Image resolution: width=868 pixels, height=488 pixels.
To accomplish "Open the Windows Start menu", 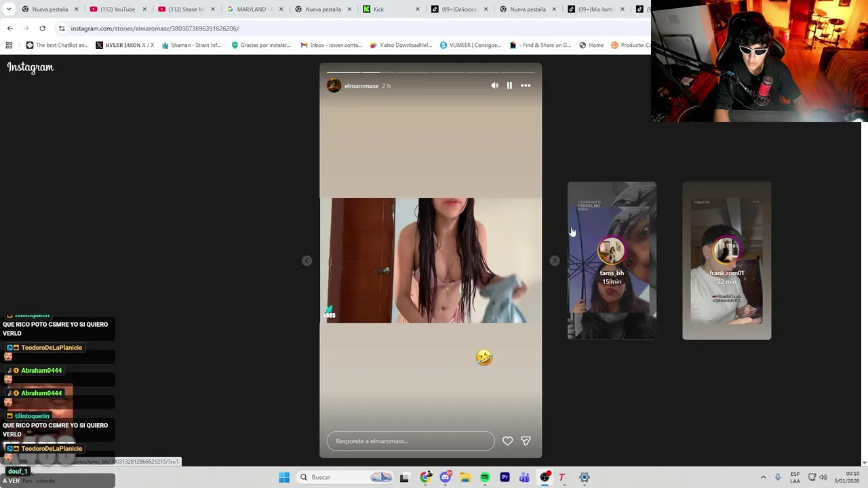I will pos(284,477).
